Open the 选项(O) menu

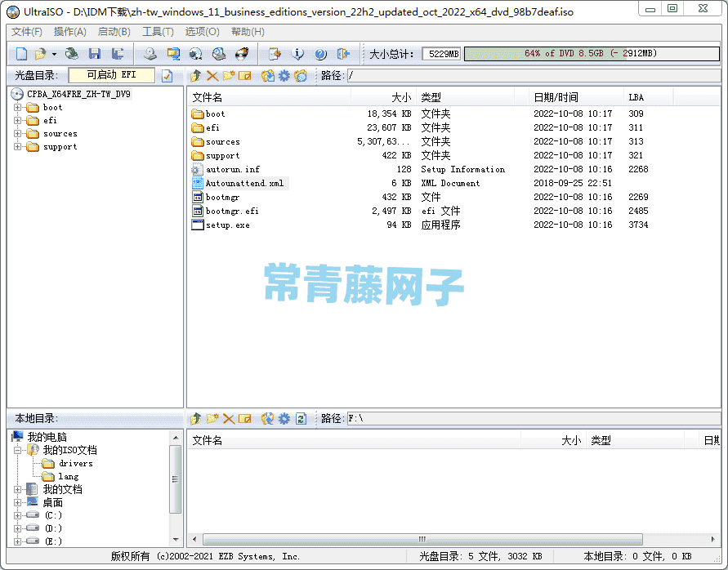[x=203, y=32]
